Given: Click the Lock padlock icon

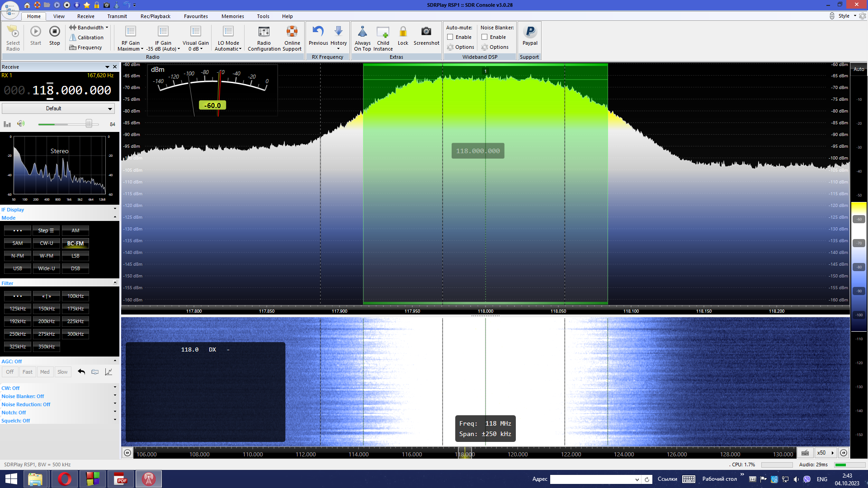Looking at the screenshot, I should point(403,32).
